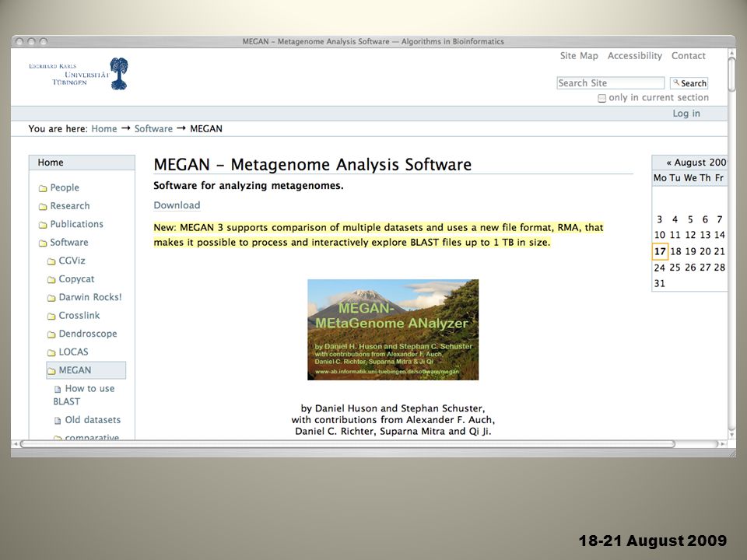Open the How to use BLAST page
The height and width of the screenshot is (560, 747).
(x=84, y=395)
